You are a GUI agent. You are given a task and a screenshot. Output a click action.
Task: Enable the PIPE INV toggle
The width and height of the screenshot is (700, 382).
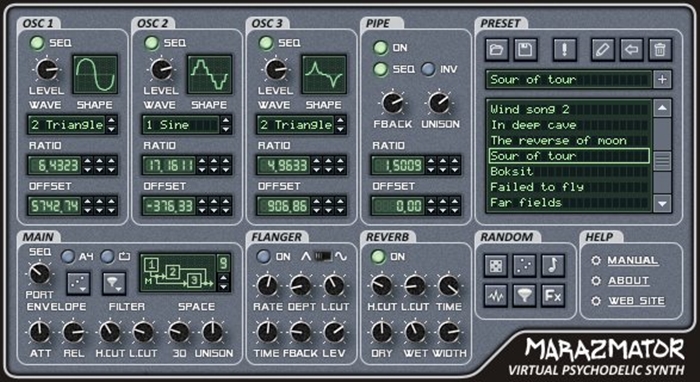click(x=429, y=70)
